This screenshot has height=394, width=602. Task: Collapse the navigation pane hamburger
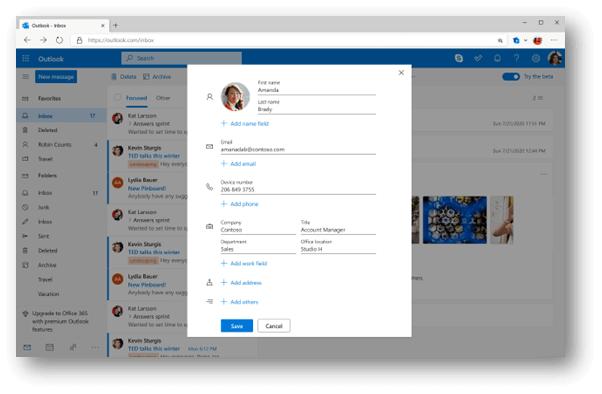point(26,77)
